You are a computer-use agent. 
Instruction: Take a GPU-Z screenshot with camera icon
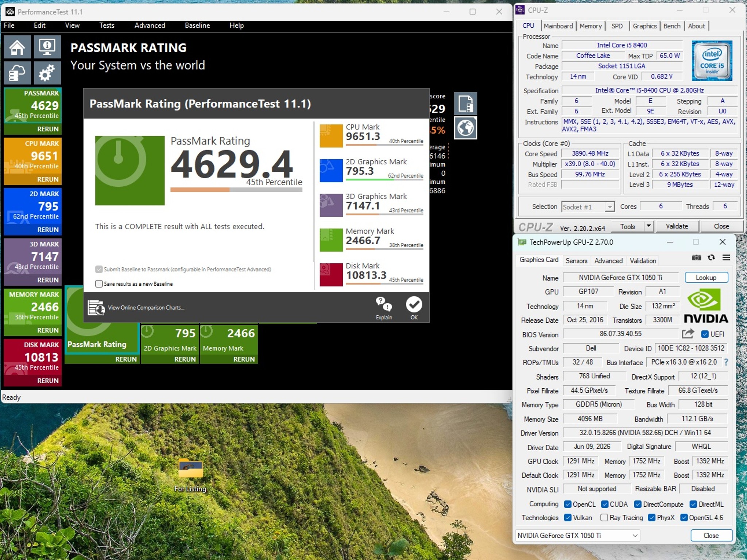696,258
